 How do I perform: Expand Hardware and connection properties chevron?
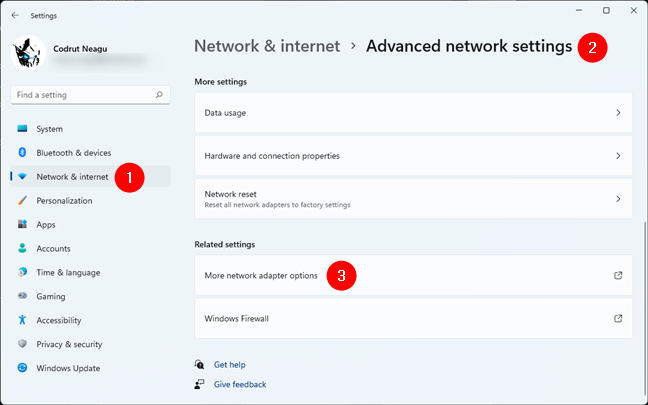click(618, 156)
